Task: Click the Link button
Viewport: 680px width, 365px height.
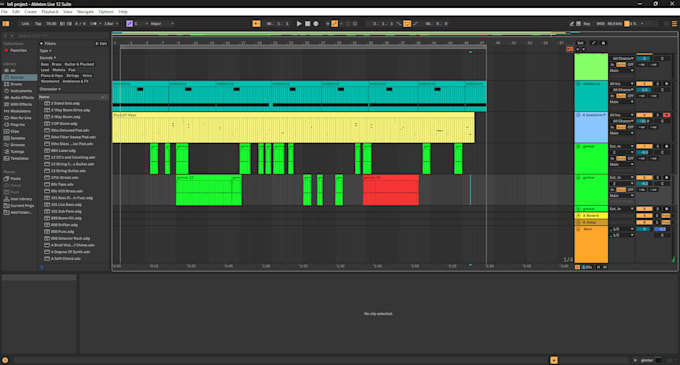Action: click(x=26, y=24)
